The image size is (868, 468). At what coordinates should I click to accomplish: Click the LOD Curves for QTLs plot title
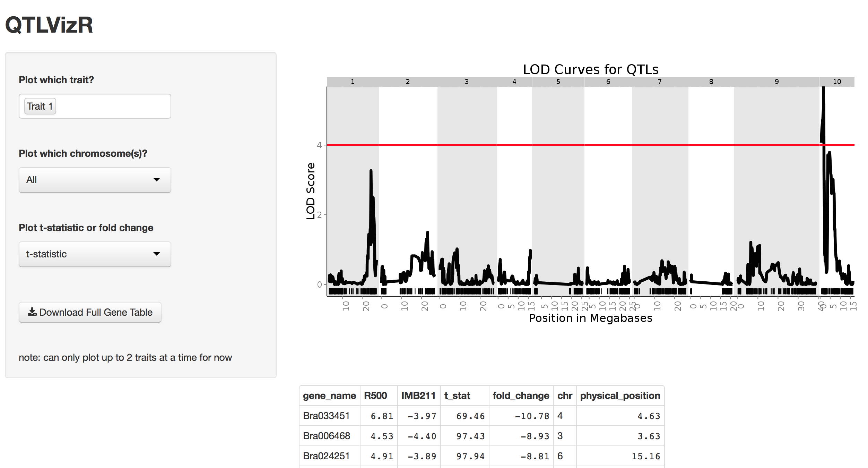click(x=590, y=70)
